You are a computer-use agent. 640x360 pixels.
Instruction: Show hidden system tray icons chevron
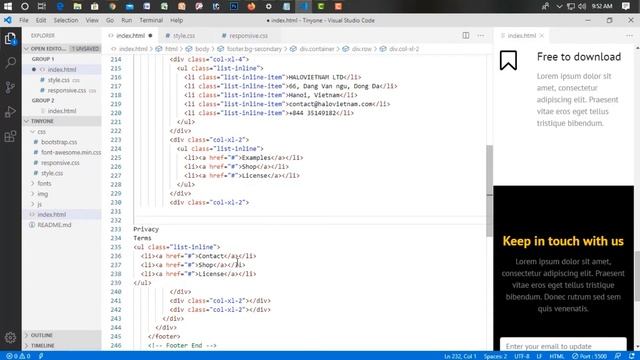(x=559, y=6)
